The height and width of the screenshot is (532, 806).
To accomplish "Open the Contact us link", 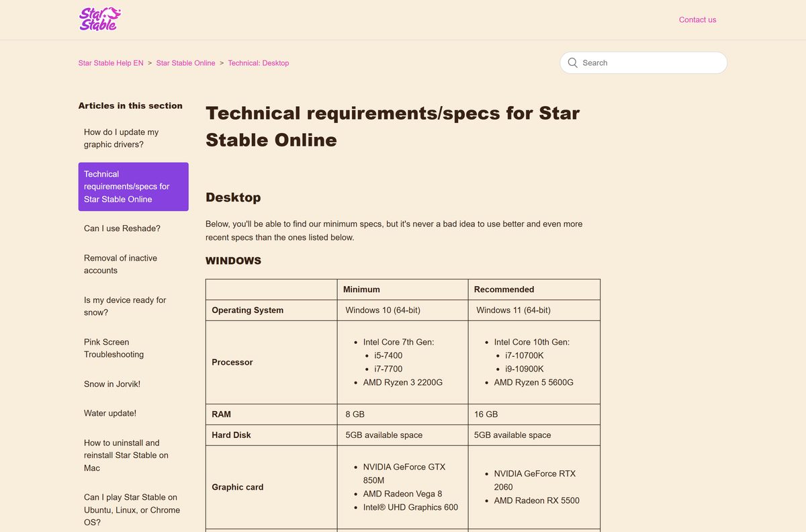I will tap(697, 19).
